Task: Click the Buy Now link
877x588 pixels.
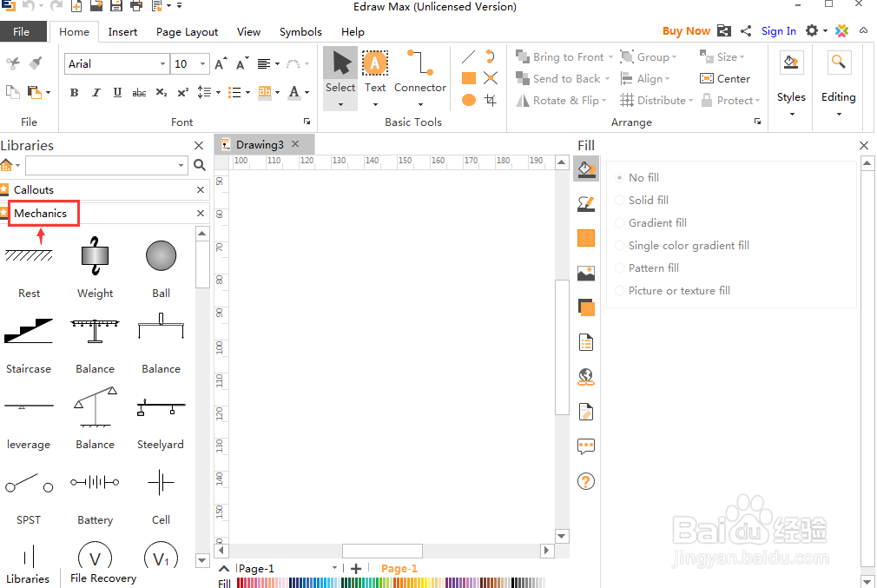Action: click(x=686, y=30)
